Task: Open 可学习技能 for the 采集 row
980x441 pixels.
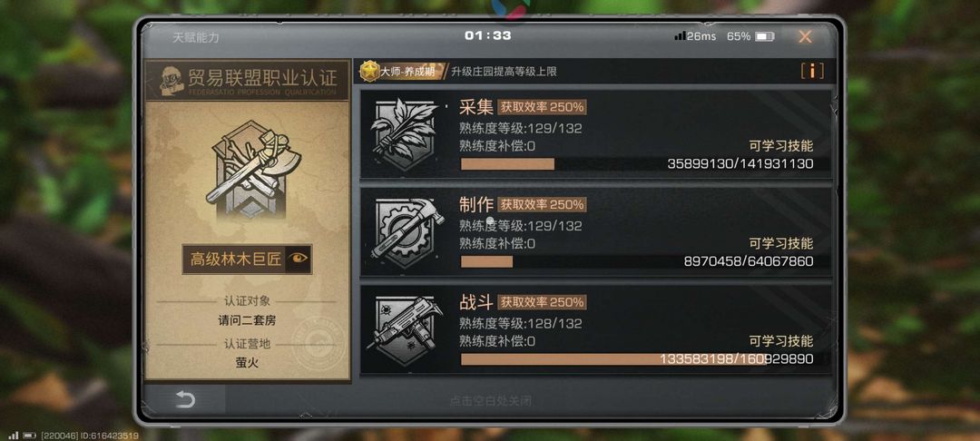Action: coord(781,146)
